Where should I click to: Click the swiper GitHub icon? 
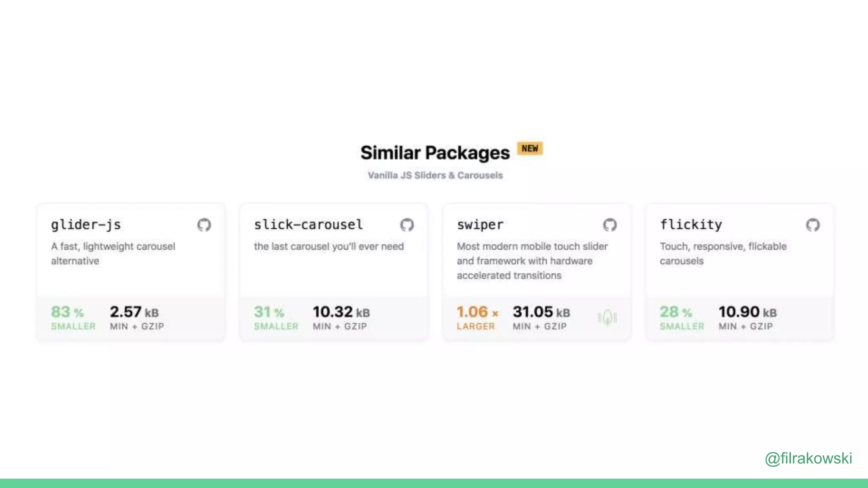click(610, 225)
